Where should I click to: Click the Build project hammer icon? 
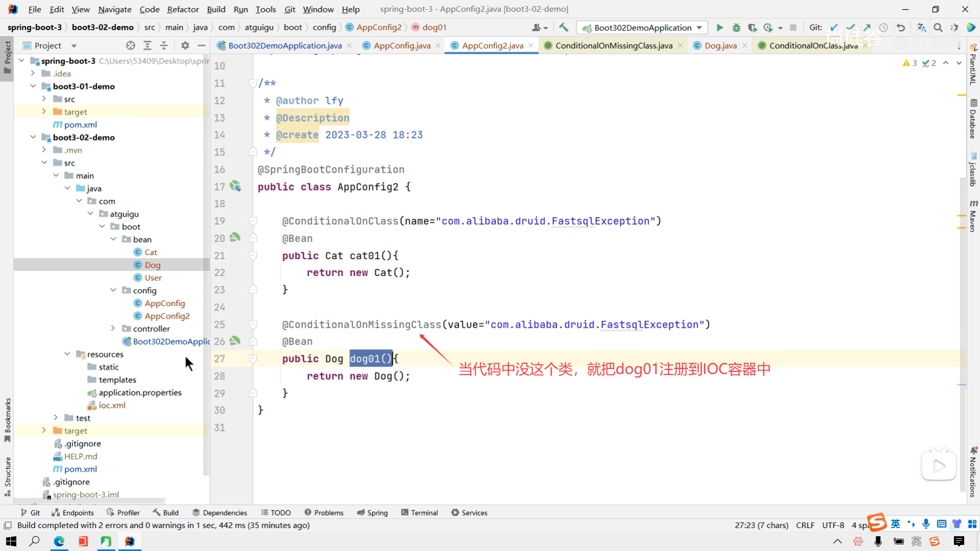pyautogui.click(x=563, y=28)
